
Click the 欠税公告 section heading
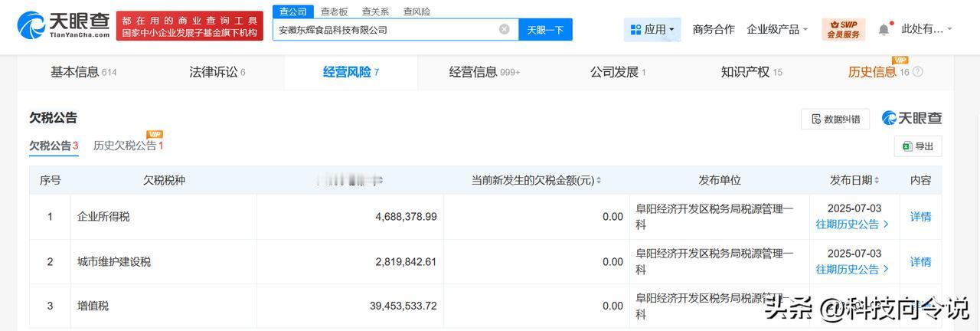pyautogui.click(x=53, y=118)
